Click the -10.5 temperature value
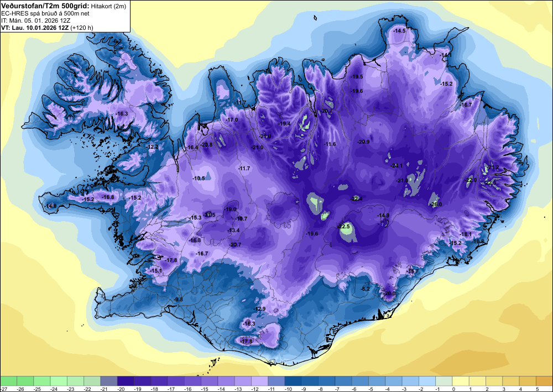The image size is (553, 392). coord(199,179)
